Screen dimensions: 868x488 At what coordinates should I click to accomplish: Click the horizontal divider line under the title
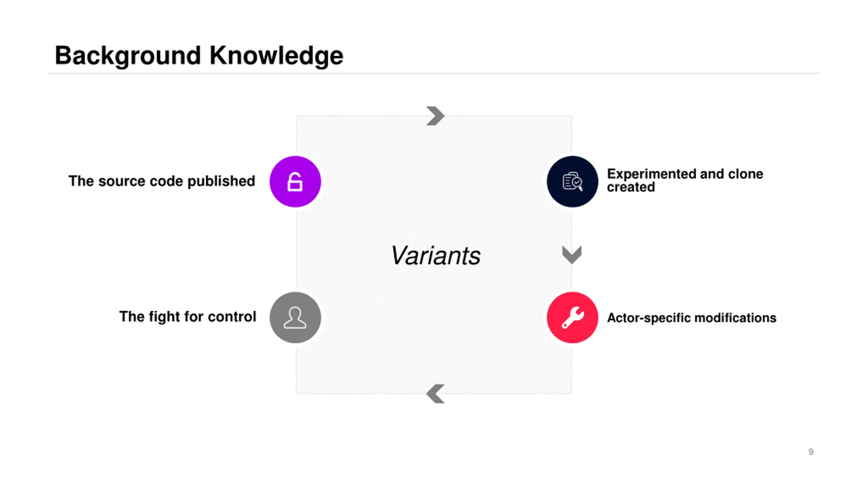click(434, 73)
